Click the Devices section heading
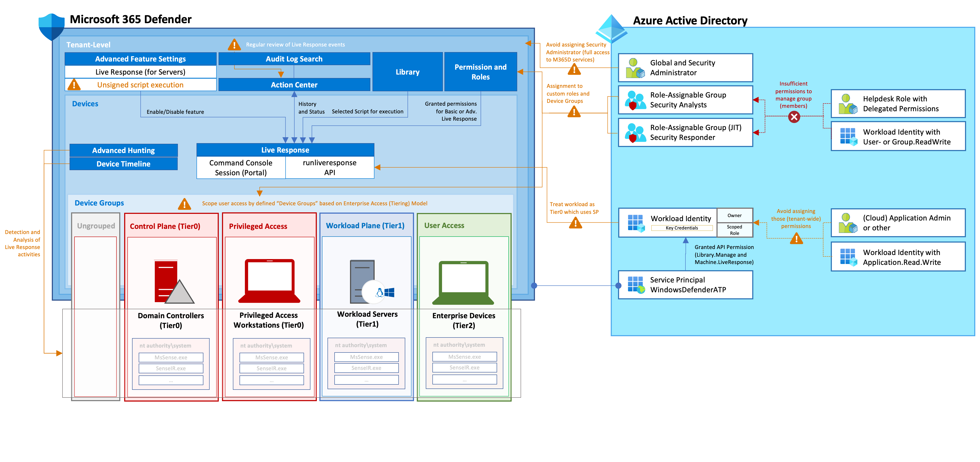Viewport: 980px width, 462px height. tap(85, 103)
